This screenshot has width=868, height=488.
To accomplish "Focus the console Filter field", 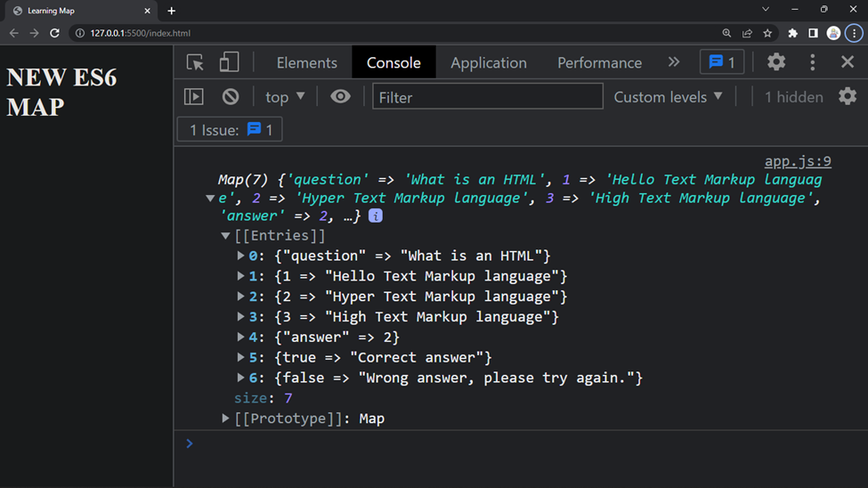I will click(x=487, y=96).
